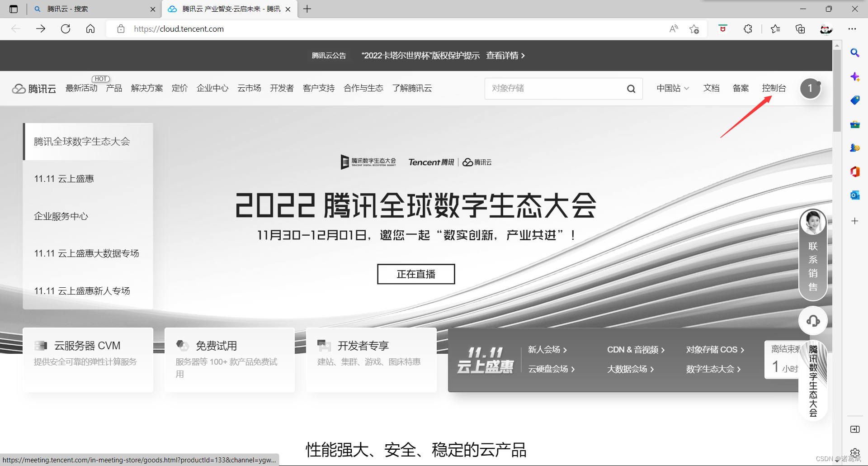Open a new browser tab

coord(307,9)
